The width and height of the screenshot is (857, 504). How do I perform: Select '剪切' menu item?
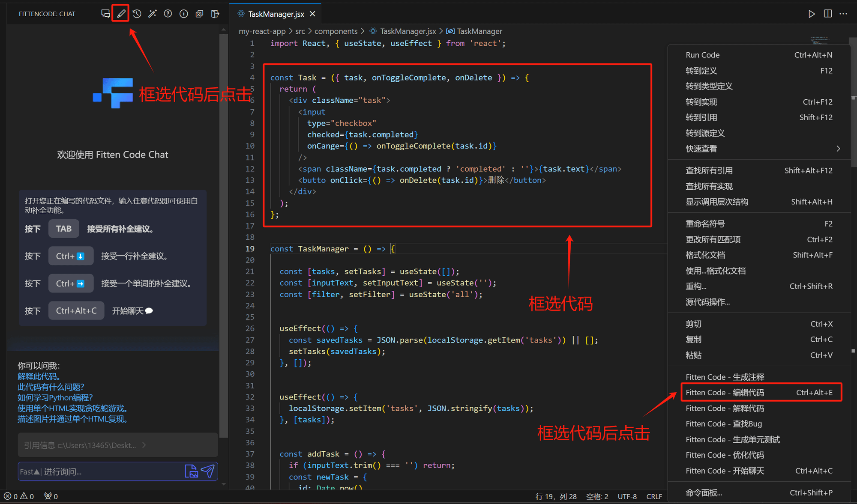[x=759, y=324]
